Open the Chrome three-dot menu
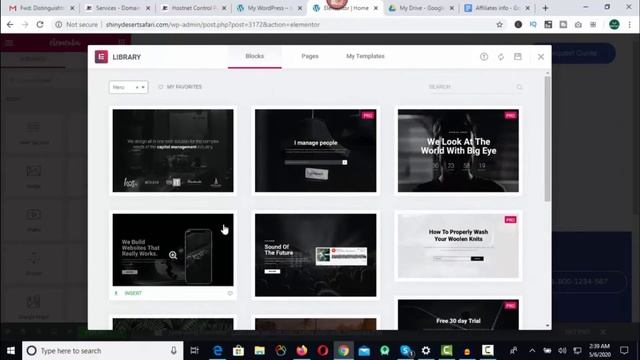Image resolution: width=640 pixels, height=360 pixels. (x=630, y=24)
